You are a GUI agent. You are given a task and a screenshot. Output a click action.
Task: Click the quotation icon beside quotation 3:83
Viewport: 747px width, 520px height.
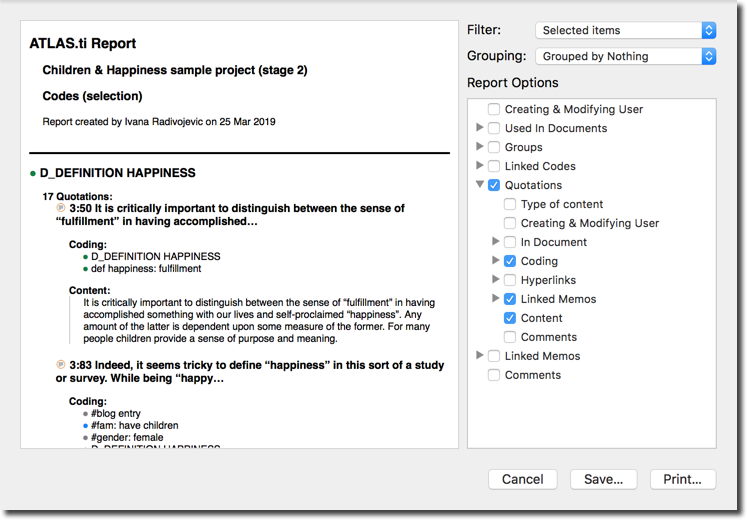point(61,365)
